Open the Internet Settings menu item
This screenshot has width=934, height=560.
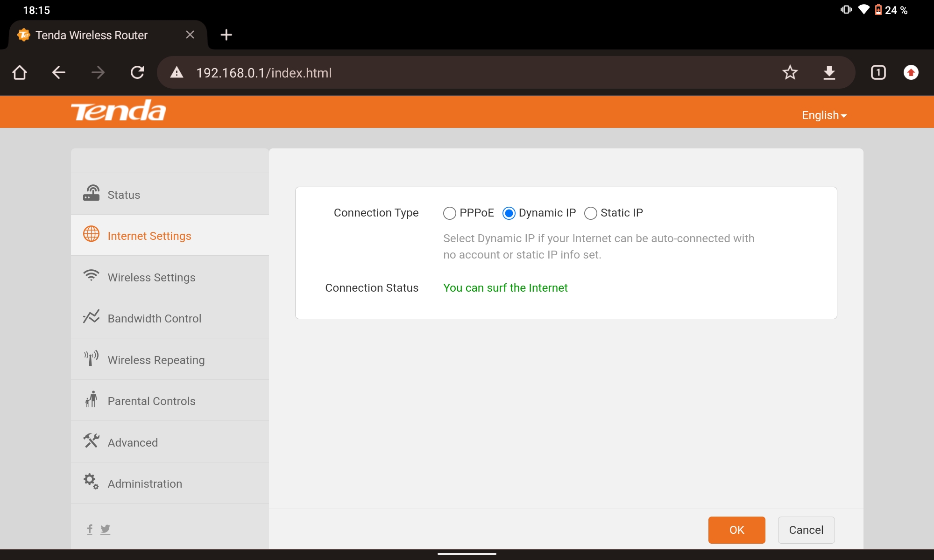[149, 236]
